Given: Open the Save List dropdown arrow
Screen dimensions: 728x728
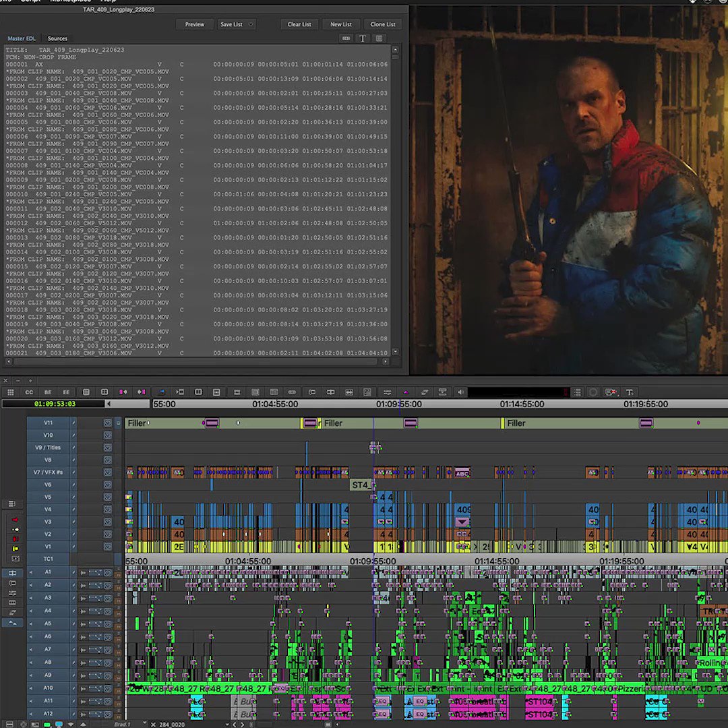Looking at the screenshot, I should pos(251,24).
